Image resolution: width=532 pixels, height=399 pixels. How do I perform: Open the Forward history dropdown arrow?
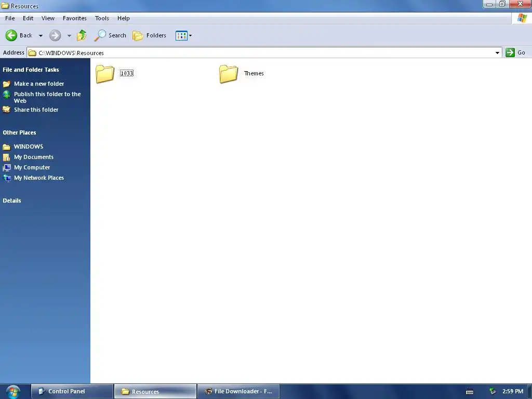click(69, 36)
